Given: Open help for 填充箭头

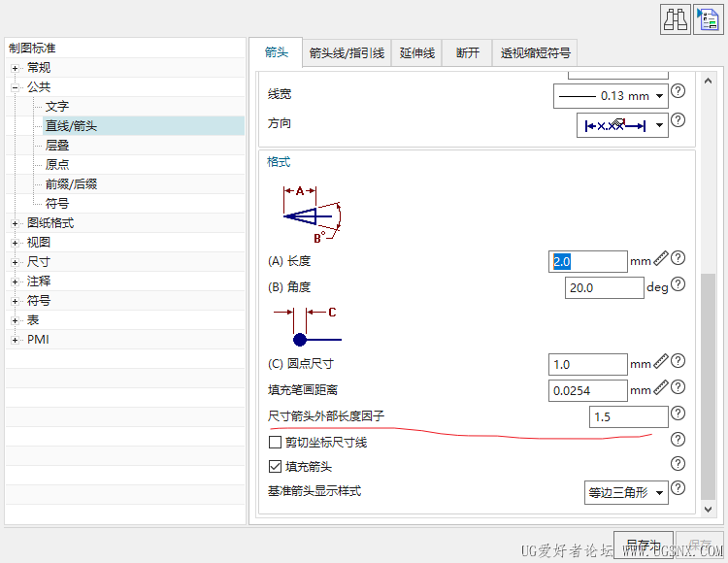Looking at the screenshot, I should (678, 463).
